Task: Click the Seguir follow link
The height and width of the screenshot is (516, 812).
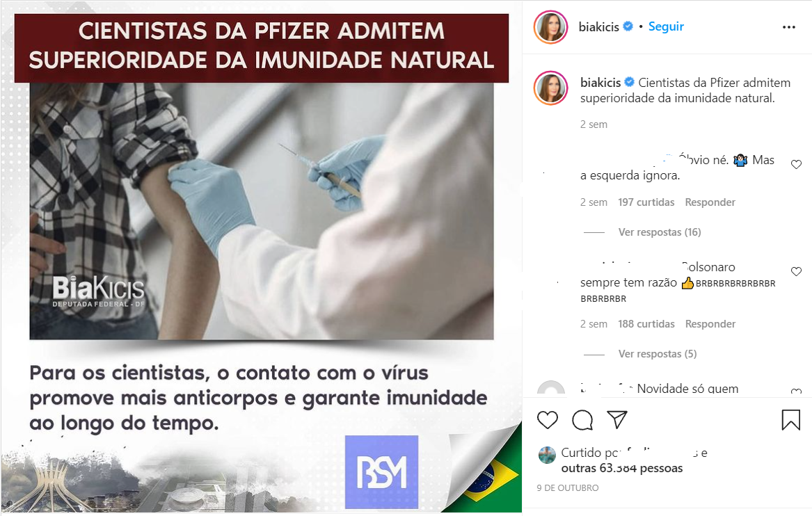Action: coord(666,26)
